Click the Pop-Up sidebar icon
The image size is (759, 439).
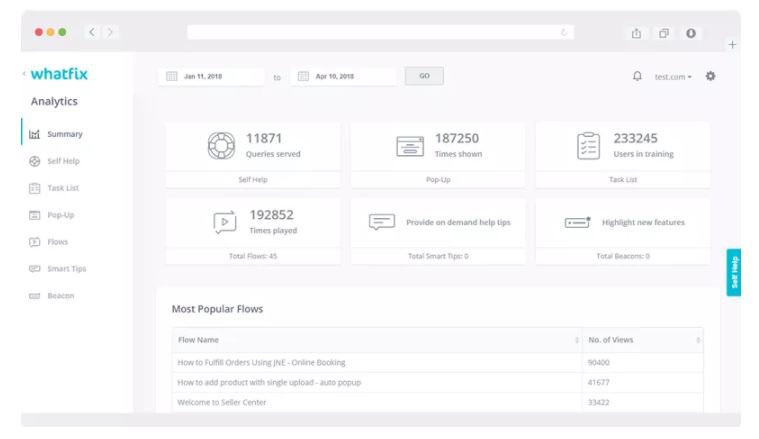(x=34, y=215)
